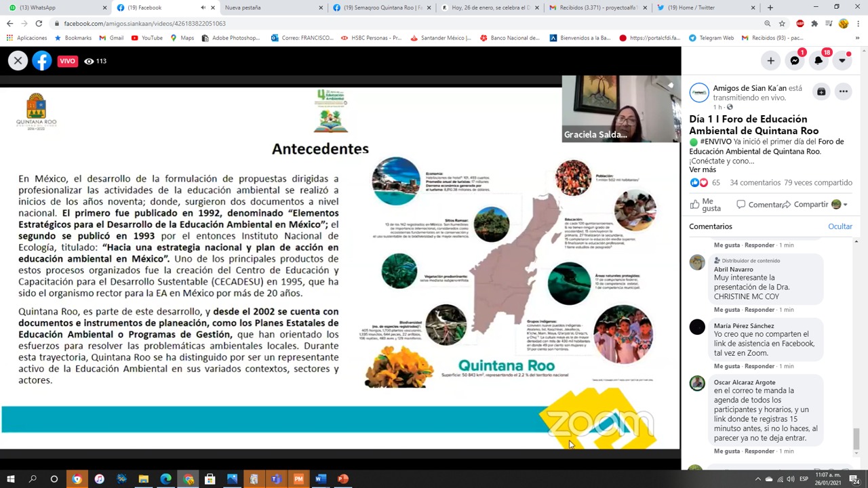868x488 pixels.
Task: Switch to the Home / Twitter tab
Action: tap(702, 7)
